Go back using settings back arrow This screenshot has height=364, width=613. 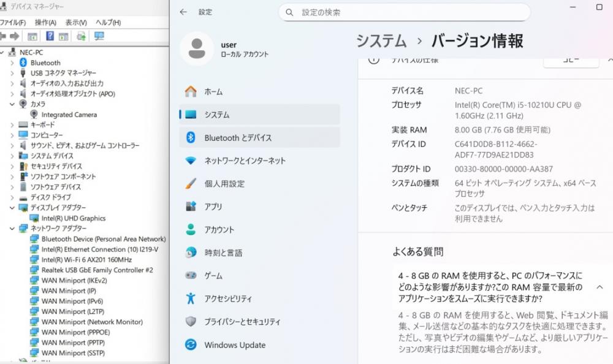tap(184, 12)
